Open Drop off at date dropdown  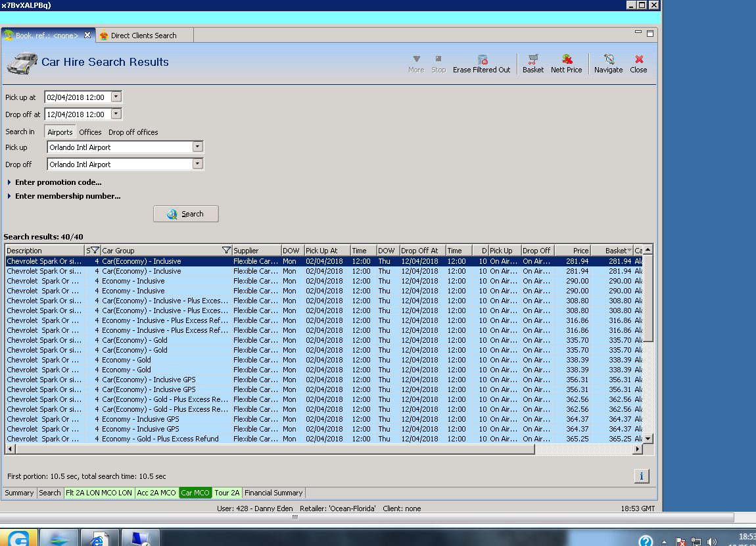116,114
